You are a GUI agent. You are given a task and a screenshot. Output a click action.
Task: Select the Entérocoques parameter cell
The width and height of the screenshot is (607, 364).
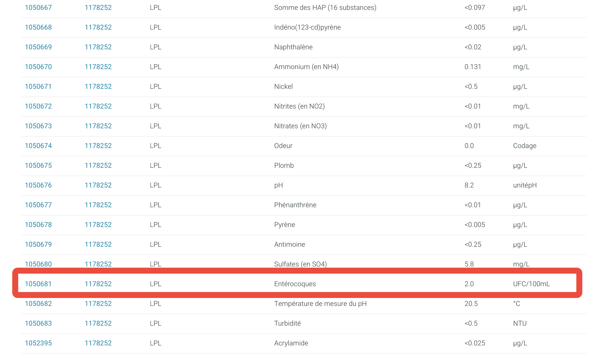point(295,284)
